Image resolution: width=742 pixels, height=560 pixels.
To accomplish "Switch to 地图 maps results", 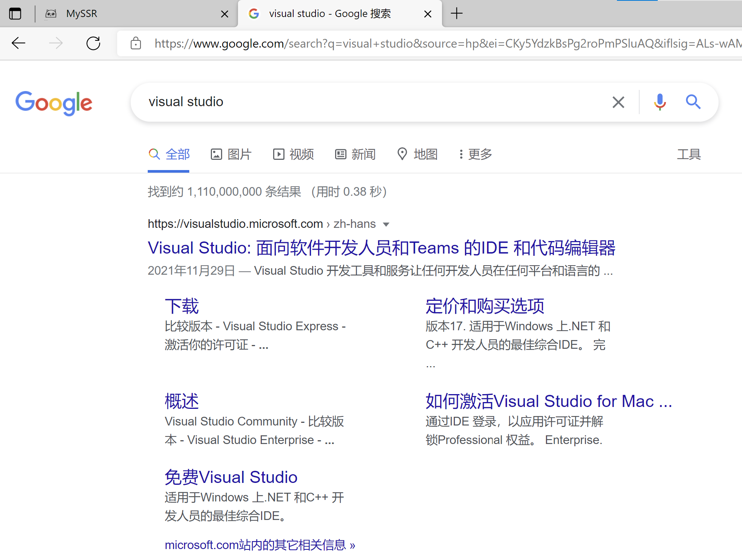I will pyautogui.click(x=417, y=155).
